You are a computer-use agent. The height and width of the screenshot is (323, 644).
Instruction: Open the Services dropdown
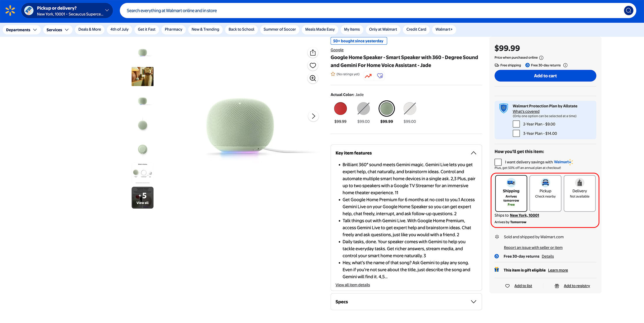pyautogui.click(x=57, y=30)
